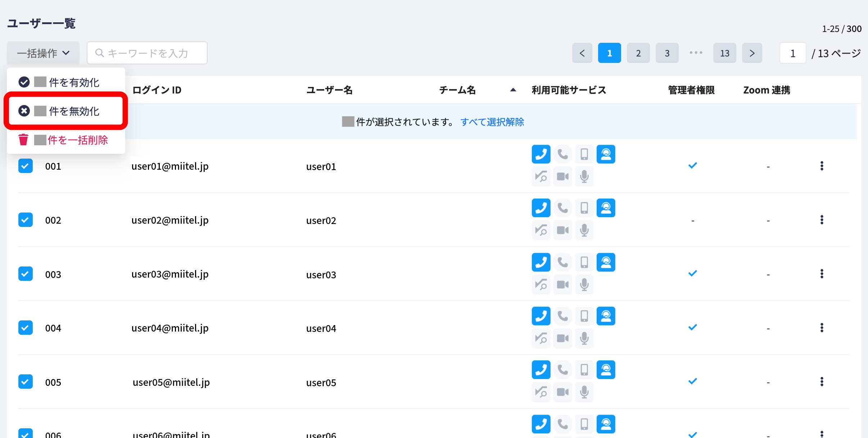
Task: Click the keyword search field
Action: pos(147,53)
